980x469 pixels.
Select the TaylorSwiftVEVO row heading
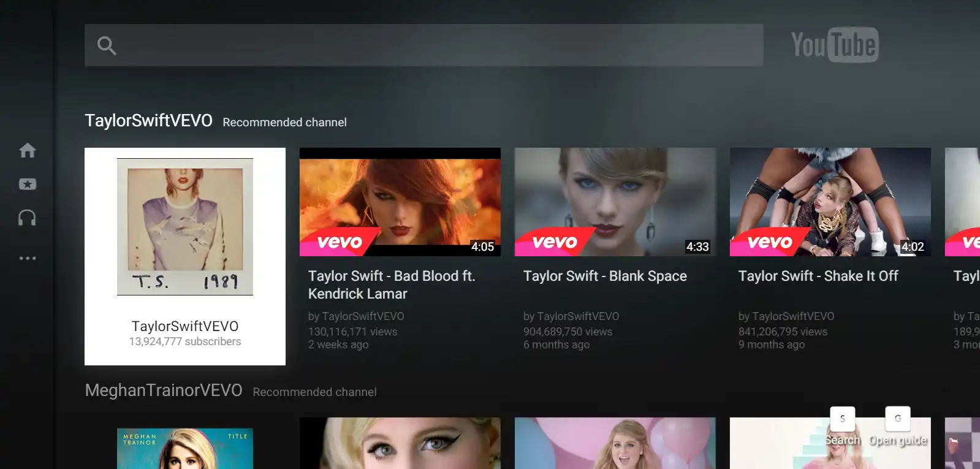pyautogui.click(x=149, y=120)
